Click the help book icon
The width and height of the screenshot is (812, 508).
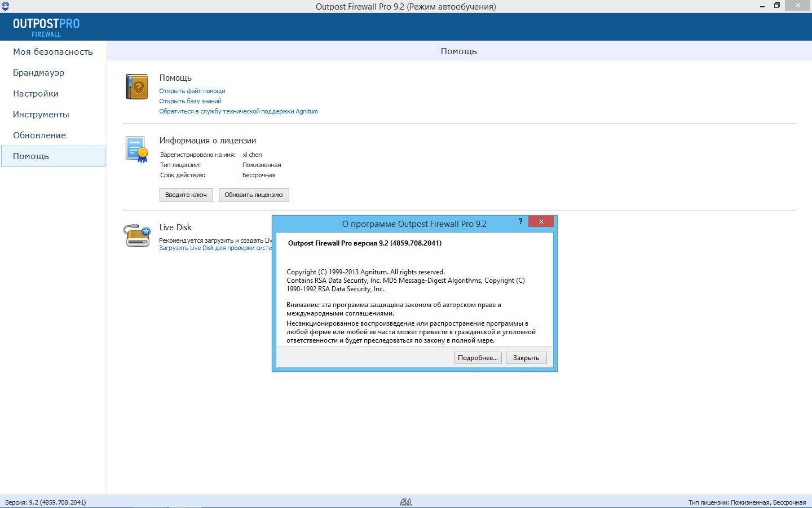(x=136, y=86)
